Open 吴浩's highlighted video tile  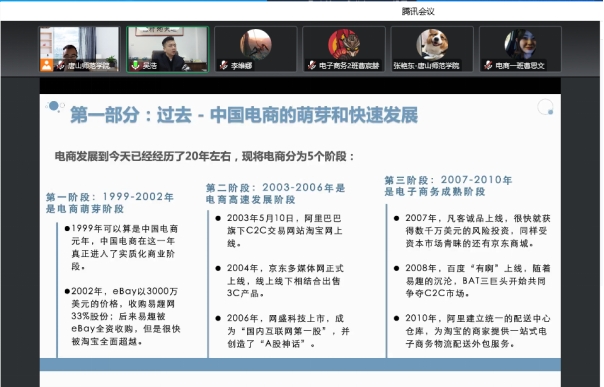tap(168, 49)
